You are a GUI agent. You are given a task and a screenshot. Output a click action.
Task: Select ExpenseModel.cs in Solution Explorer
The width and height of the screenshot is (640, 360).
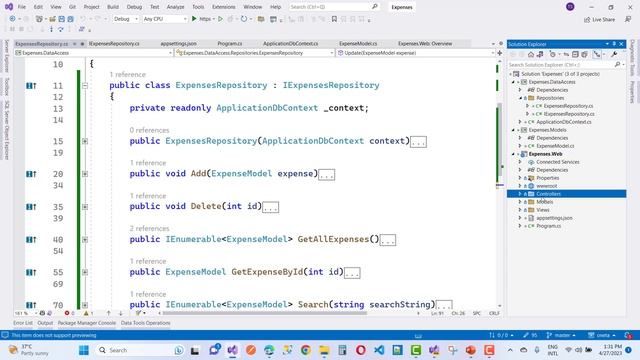[x=555, y=146]
